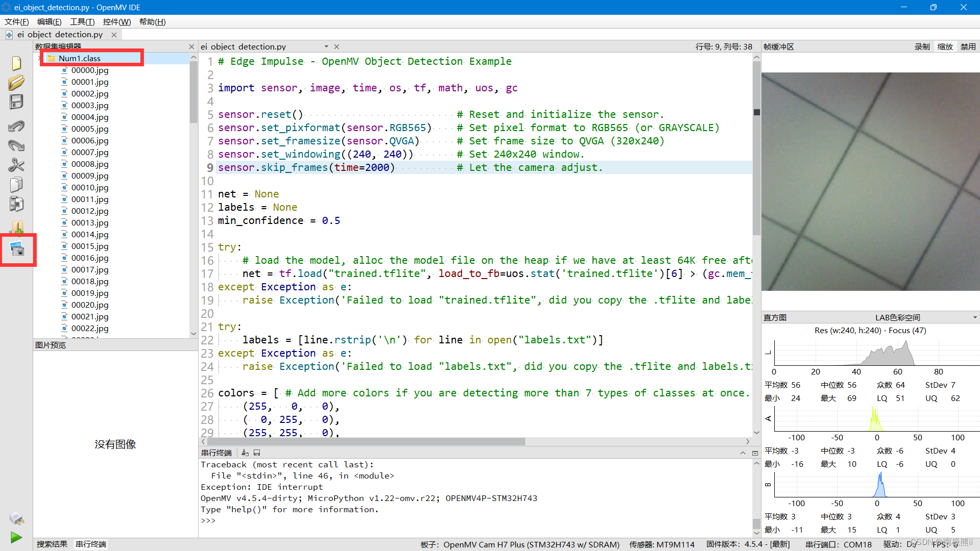Click the Save floppy disk icon

[16, 102]
